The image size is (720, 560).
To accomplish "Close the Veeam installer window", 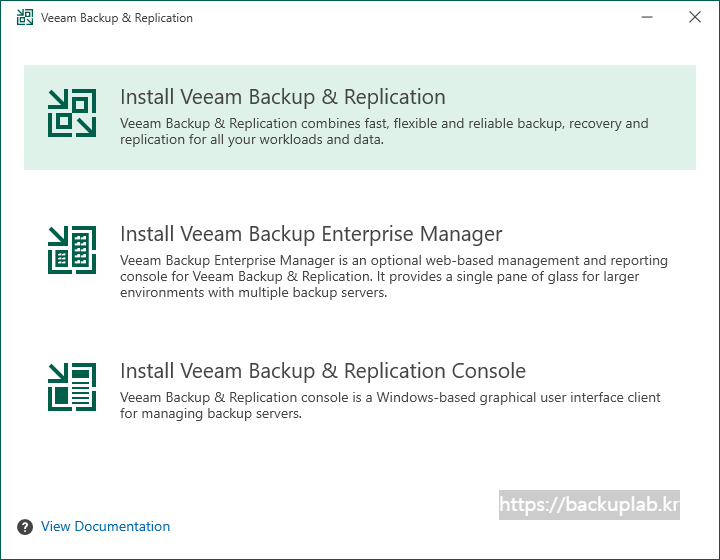I will (695, 17).
